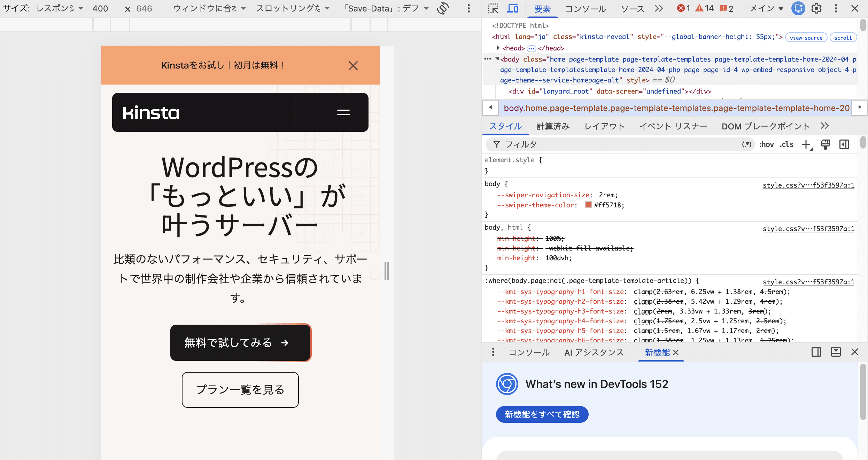Click the filter funnel icon in Styles
The width and height of the screenshot is (868, 460).
(x=497, y=144)
